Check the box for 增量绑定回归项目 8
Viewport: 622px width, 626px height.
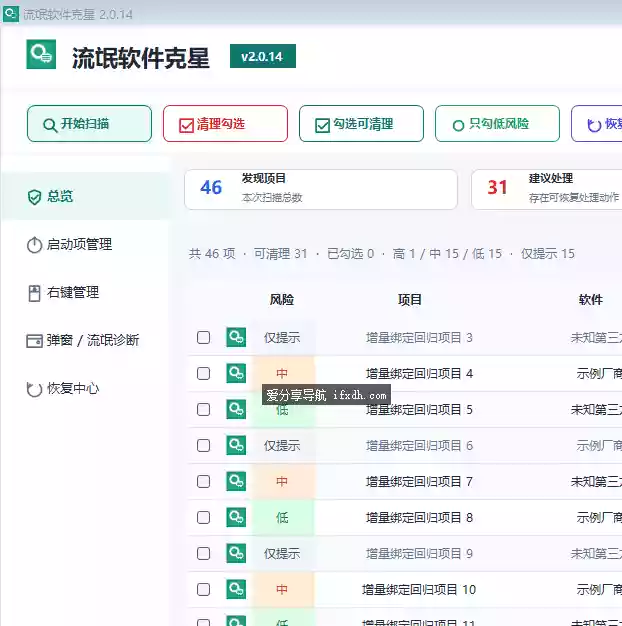click(x=204, y=517)
